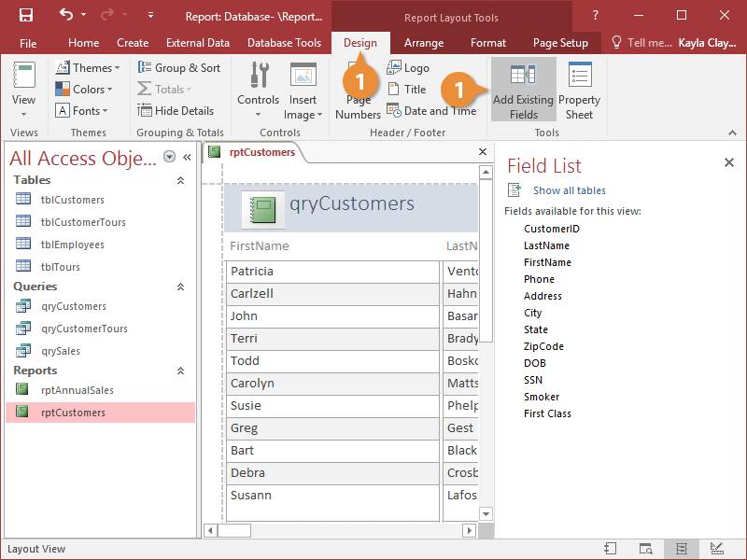Click the Group & Sort button
747x560 pixels.
[x=179, y=68]
